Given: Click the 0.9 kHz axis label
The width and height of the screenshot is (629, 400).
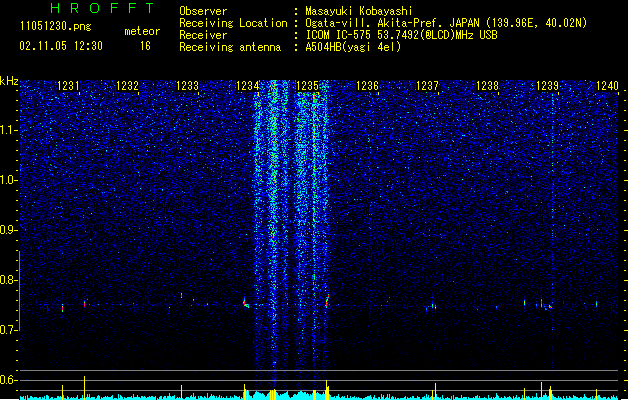Looking at the screenshot, I should coord(8,229).
